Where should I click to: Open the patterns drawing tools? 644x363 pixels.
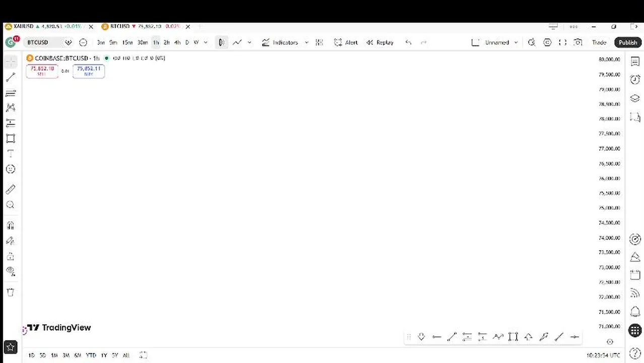[x=11, y=107]
